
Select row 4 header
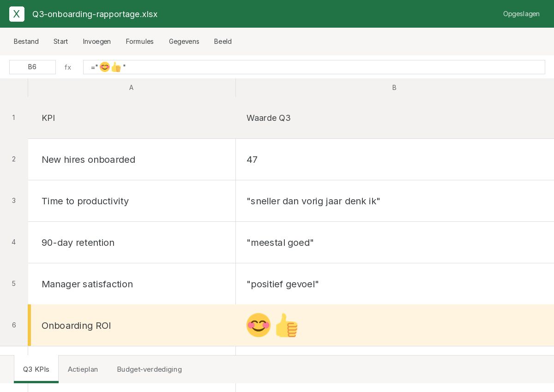coord(14,242)
